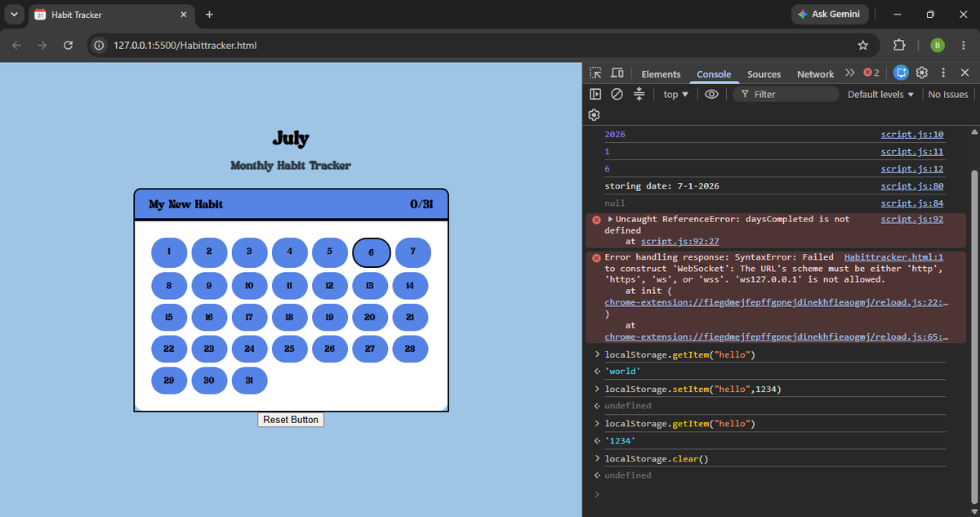Select the Habit Tracker browser tab

pos(110,15)
